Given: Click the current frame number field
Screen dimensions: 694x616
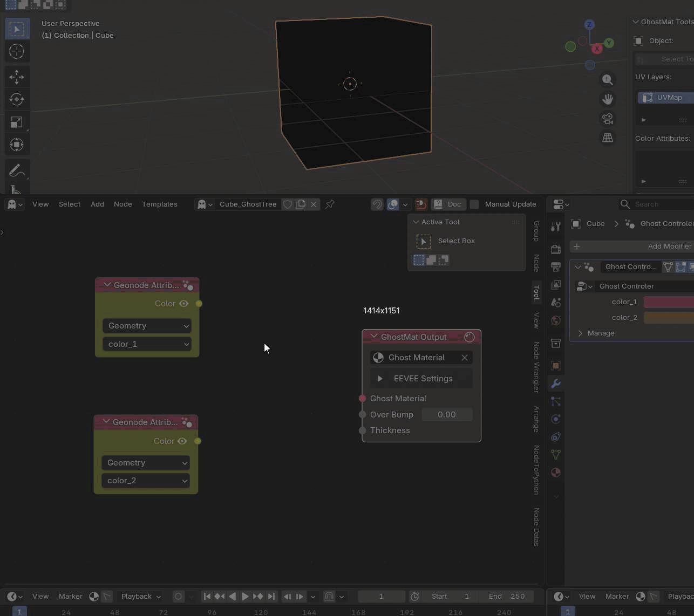Looking at the screenshot, I should pos(381,596).
